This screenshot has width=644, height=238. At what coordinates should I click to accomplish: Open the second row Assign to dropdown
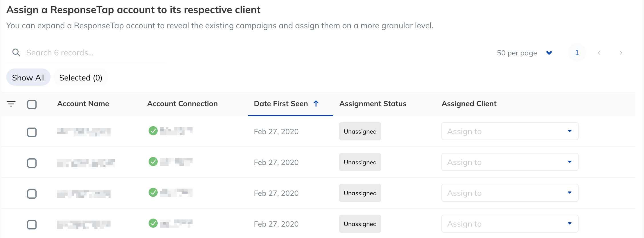[510, 162]
